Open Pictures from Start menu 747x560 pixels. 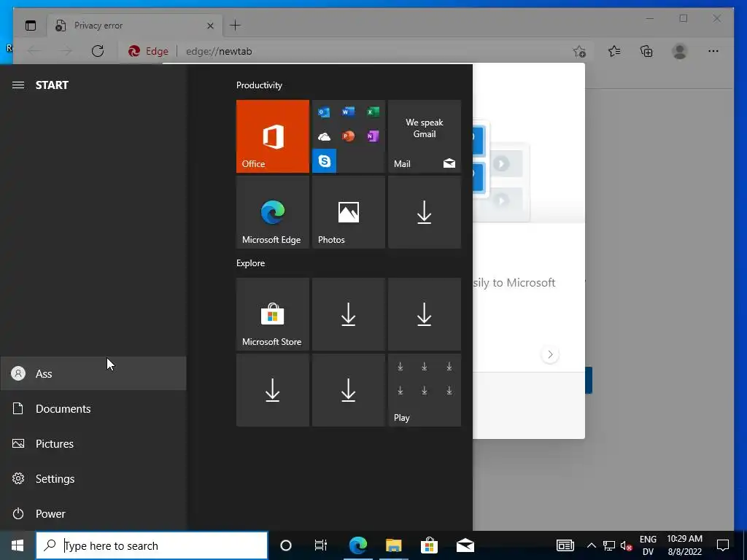(x=93, y=444)
